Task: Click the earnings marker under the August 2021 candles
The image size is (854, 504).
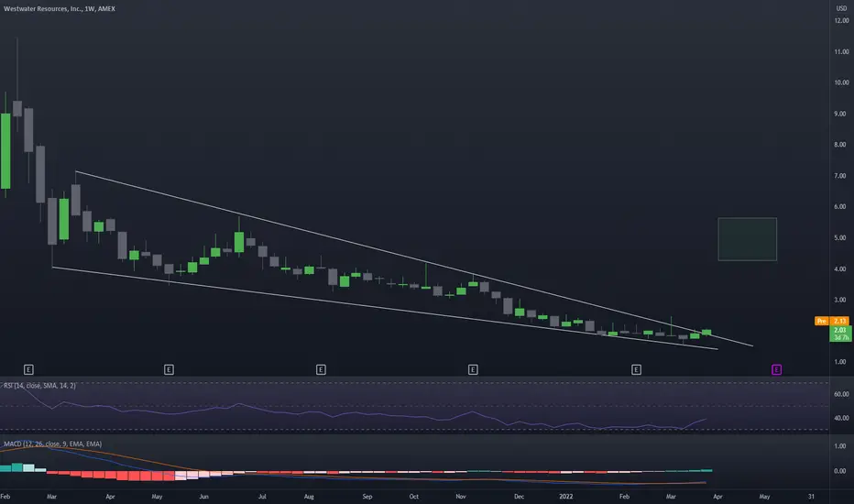Action: pyautogui.click(x=321, y=370)
